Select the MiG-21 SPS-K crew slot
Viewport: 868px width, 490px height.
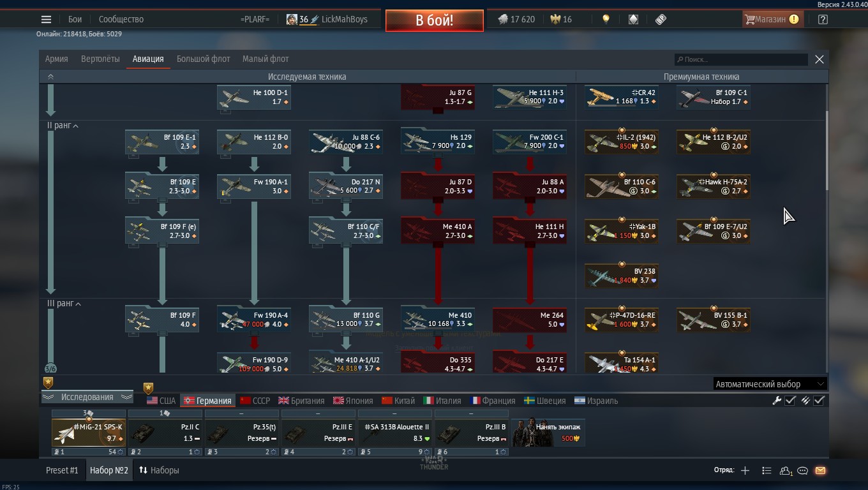[89, 433]
